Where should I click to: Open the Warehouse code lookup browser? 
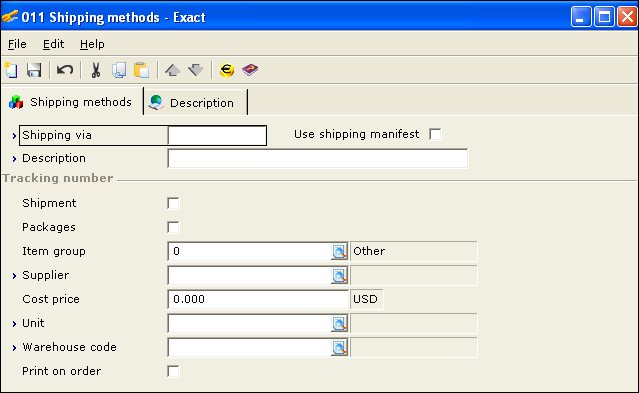tap(339, 348)
